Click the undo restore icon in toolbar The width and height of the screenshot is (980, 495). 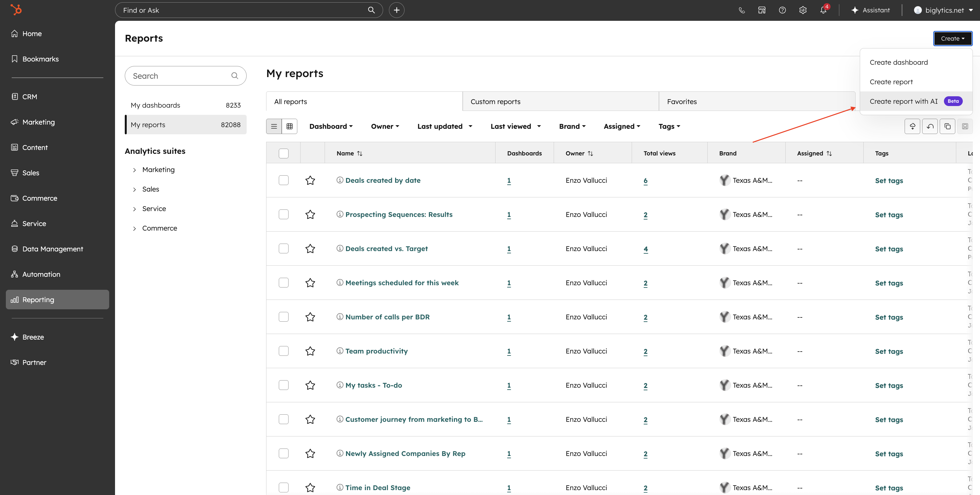click(x=930, y=127)
